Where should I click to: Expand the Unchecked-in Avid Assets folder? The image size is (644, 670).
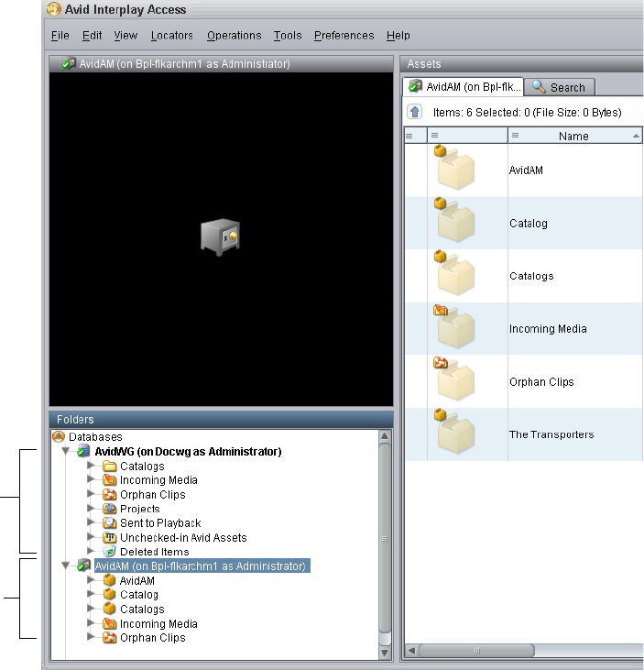pyautogui.click(x=91, y=537)
